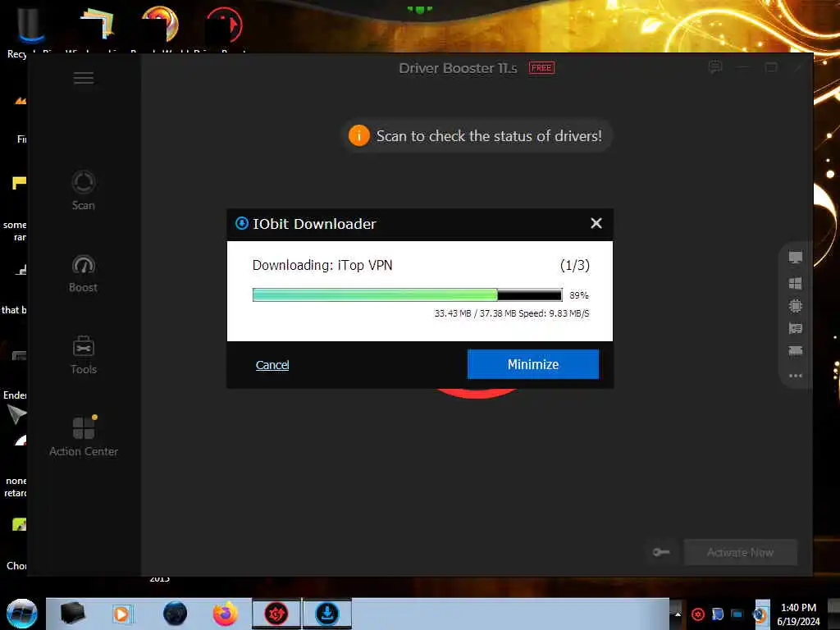The width and height of the screenshot is (840, 630).
Task: Show monitor device info in the side panel
Action: click(796, 258)
